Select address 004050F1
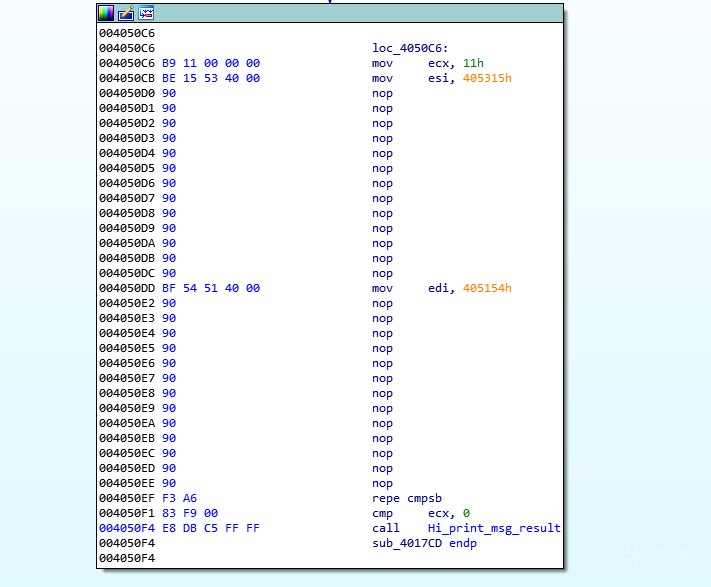 [x=127, y=513]
